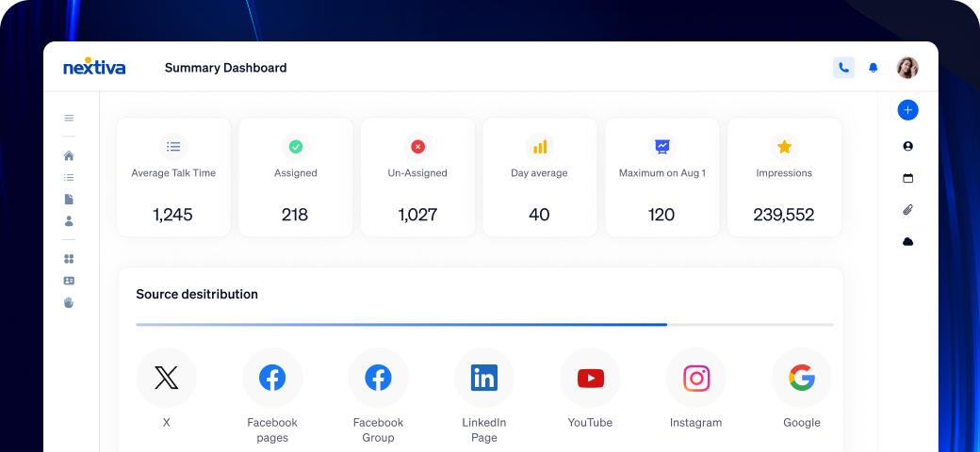Open the document icon in left sidebar

(69, 199)
